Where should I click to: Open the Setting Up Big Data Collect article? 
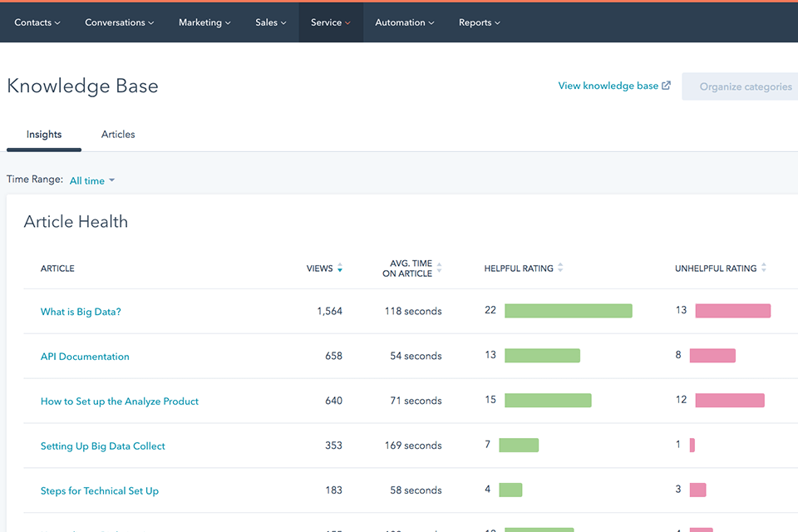pyautogui.click(x=102, y=446)
